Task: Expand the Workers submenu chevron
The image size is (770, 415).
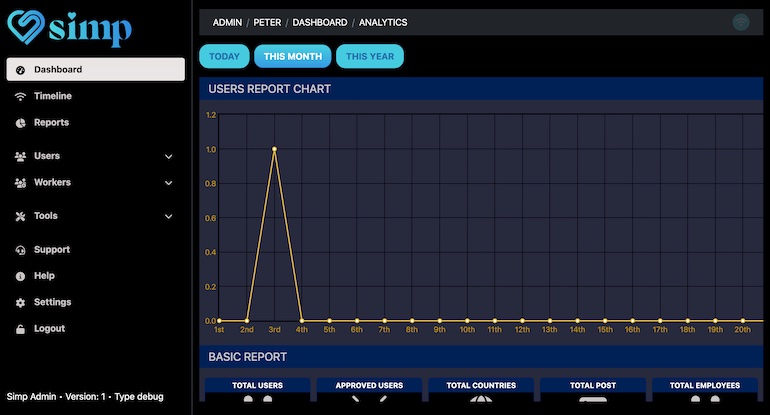Action: click(168, 183)
